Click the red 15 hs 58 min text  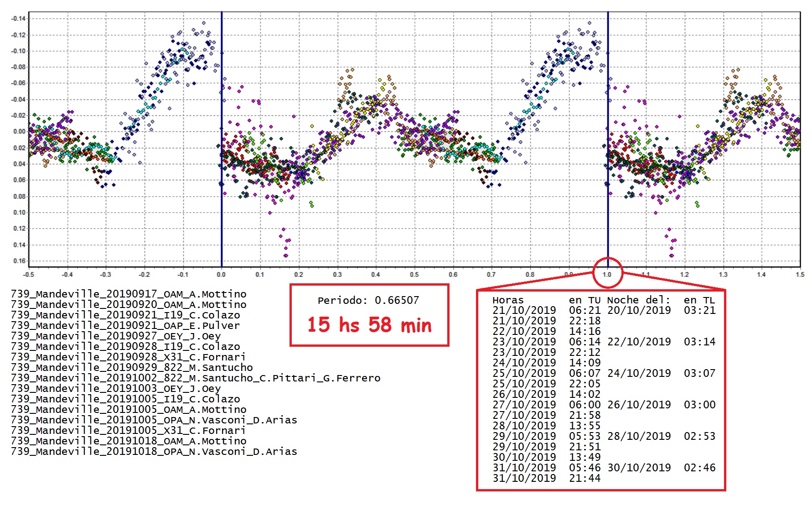coord(369,325)
